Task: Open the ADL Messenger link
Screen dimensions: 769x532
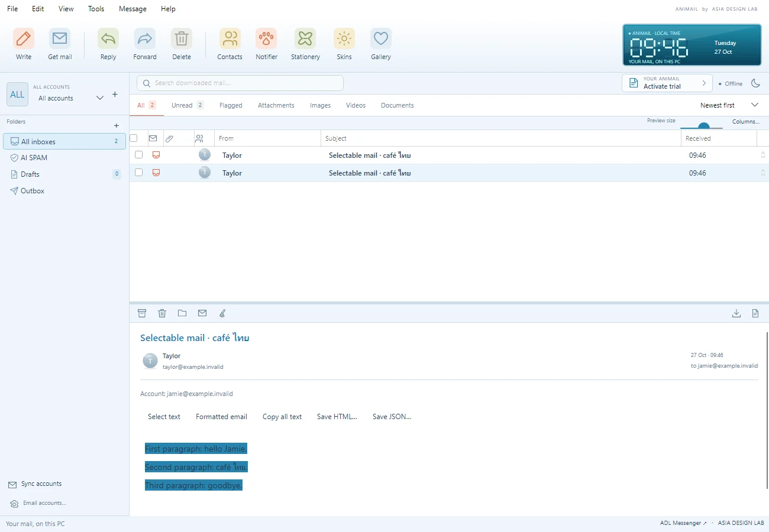Action: coord(683,523)
